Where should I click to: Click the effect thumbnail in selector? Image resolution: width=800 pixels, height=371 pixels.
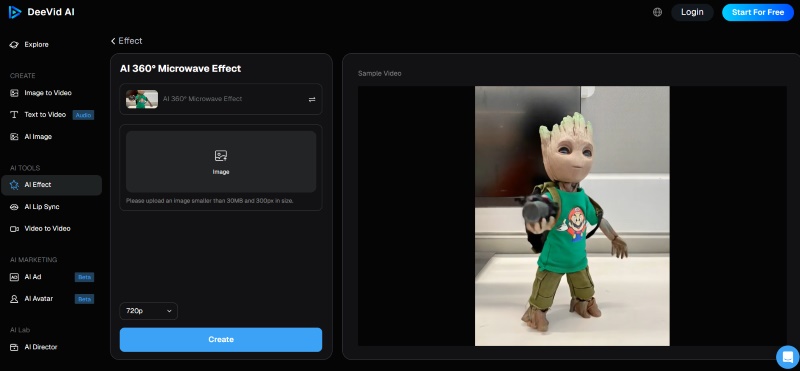[x=142, y=99]
